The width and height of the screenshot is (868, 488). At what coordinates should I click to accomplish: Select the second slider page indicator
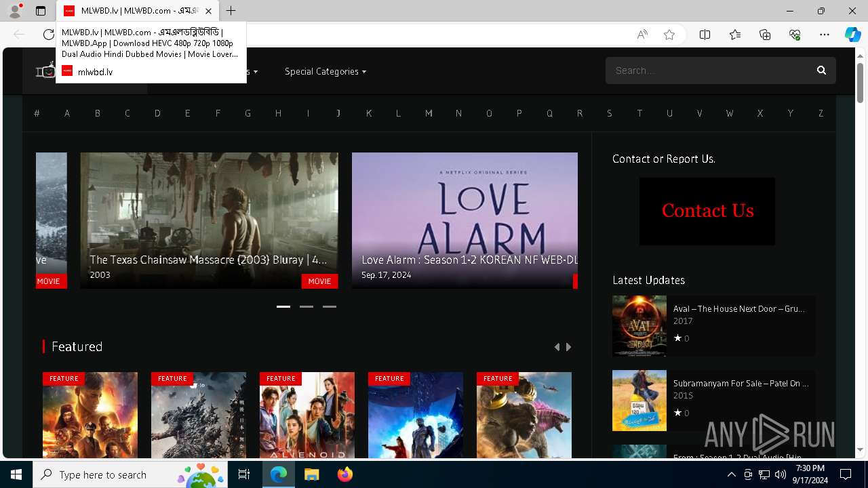click(x=307, y=306)
